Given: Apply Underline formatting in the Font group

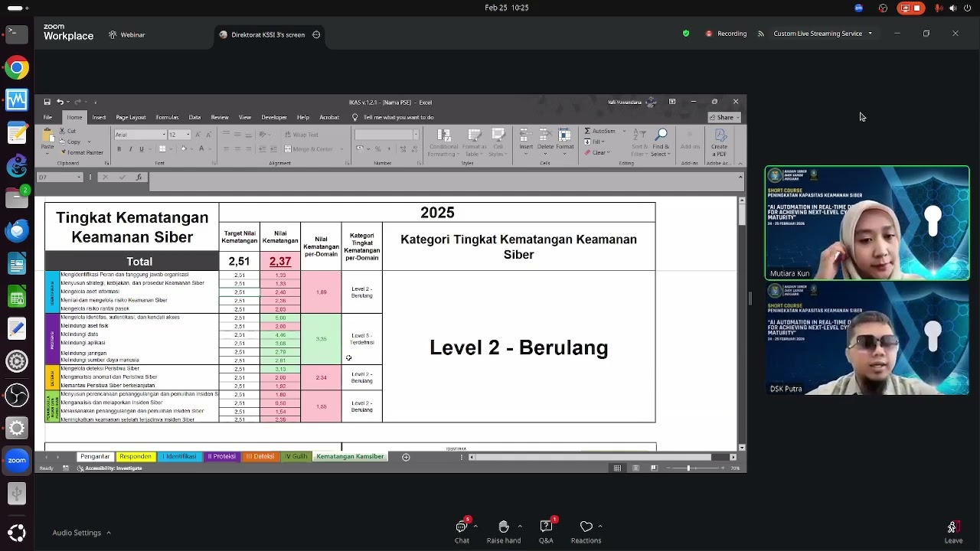Looking at the screenshot, I should (141, 149).
